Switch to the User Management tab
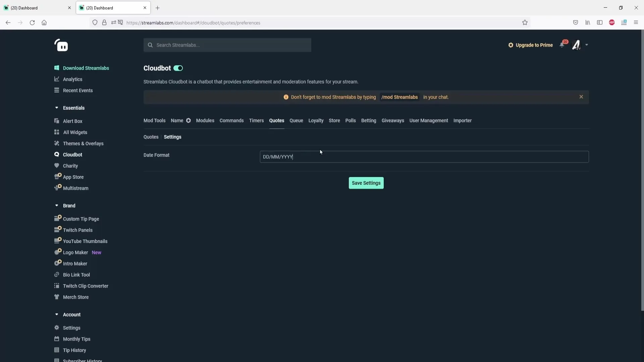This screenshot has width=644, height=362. pos(429,121)
